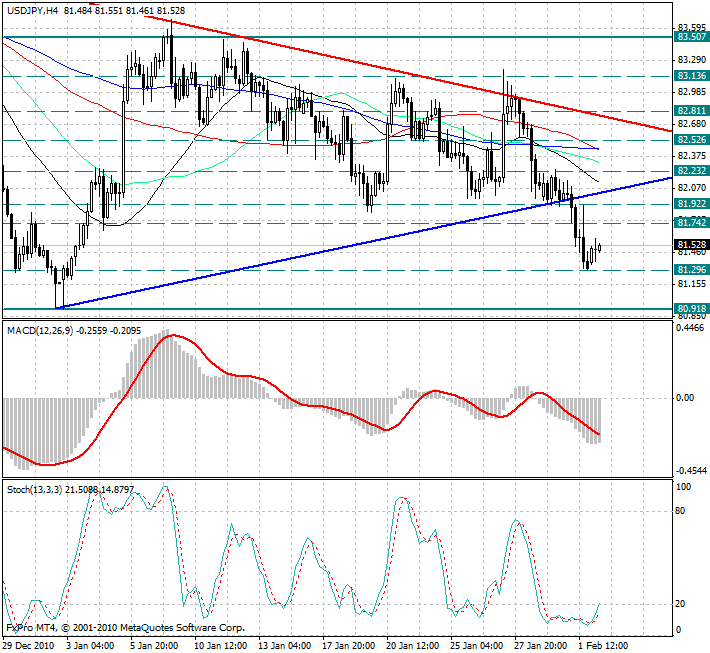
Task: Click the 29 Dec 2010 date label
Action: click(x=28, y=646)
